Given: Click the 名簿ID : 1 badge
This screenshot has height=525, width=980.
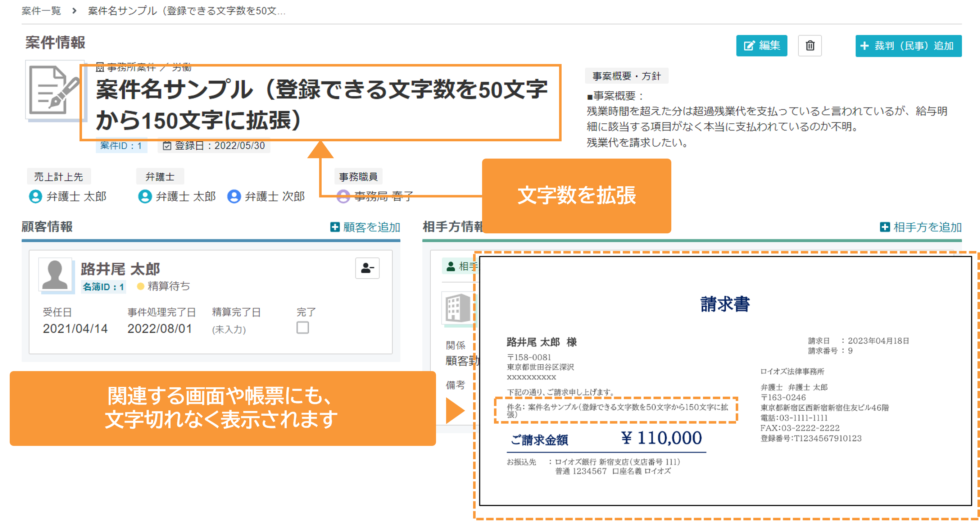Looking at the screenshot, I should click(104, 287).
